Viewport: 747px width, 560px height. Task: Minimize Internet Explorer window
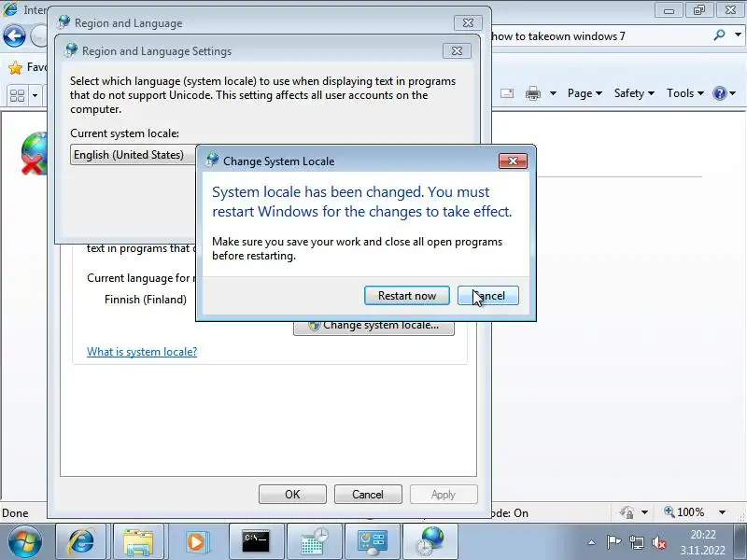pos(669,10)
